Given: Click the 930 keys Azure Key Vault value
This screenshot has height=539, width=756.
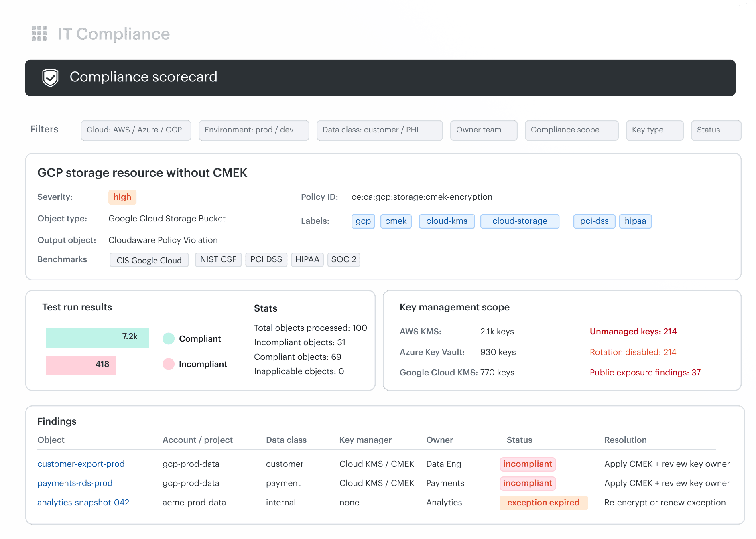Looking at the screenshot, I should pos(498,352).
